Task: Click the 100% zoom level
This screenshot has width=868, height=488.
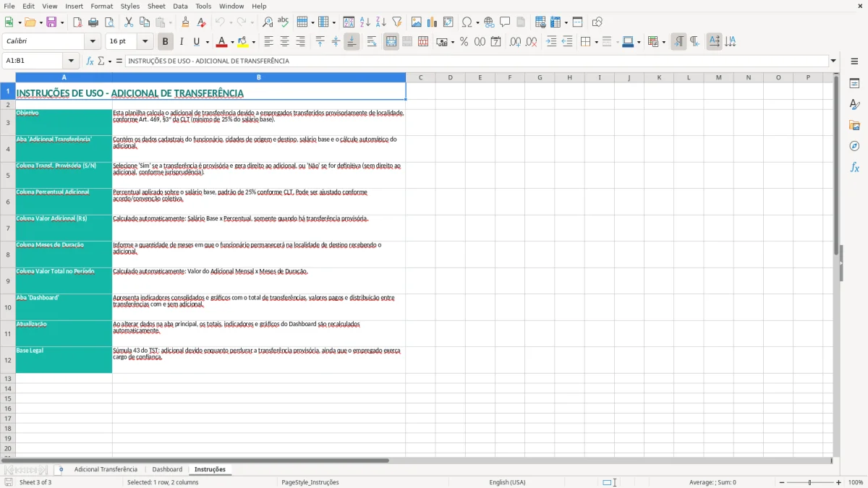Action: tap(856, 482)
